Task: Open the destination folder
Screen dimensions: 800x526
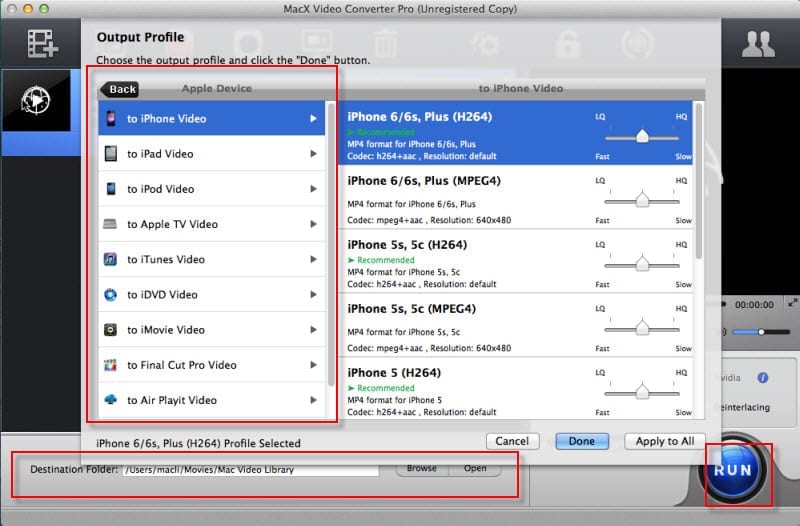Action: pyautogui.click(x=475, y=468)
